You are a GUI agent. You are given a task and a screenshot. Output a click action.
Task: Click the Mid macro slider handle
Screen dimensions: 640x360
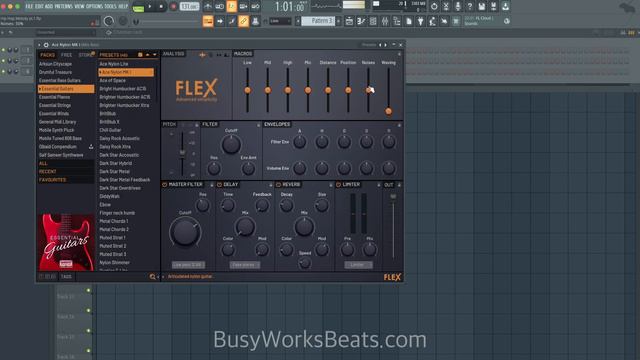click(268, 90)
